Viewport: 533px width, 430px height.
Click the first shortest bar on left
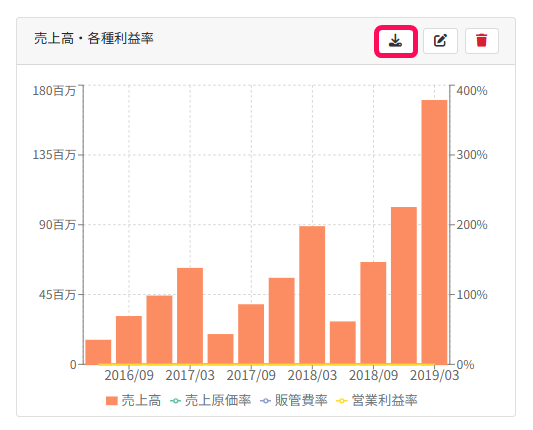click(98, 352)
